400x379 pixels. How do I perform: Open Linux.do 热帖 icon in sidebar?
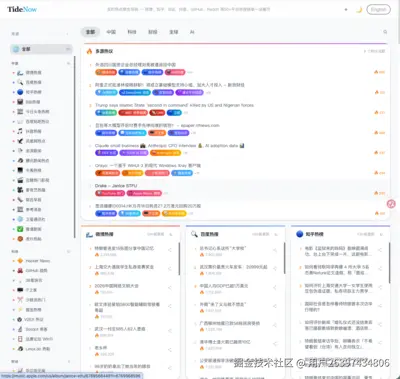click(x=20, y=349)
